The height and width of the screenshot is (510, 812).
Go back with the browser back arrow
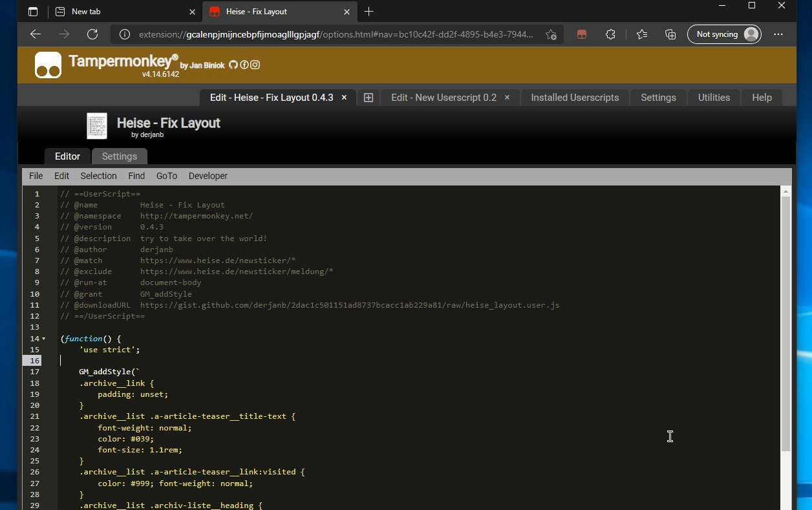pos(36,34)
